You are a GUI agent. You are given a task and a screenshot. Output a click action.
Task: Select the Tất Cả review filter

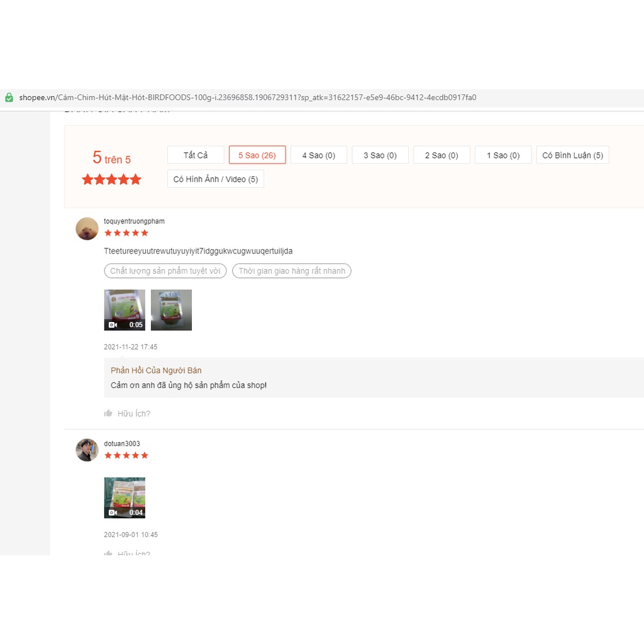pos(196,155)
